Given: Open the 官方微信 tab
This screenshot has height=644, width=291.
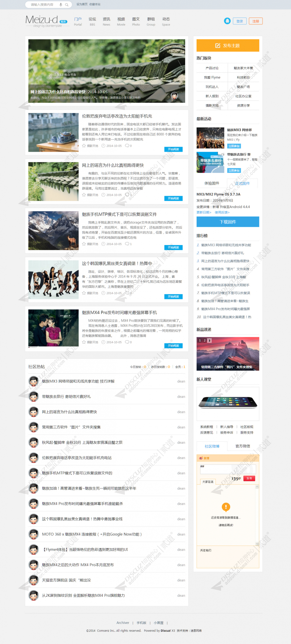Looking at the screenshot, I should point(243,446).
